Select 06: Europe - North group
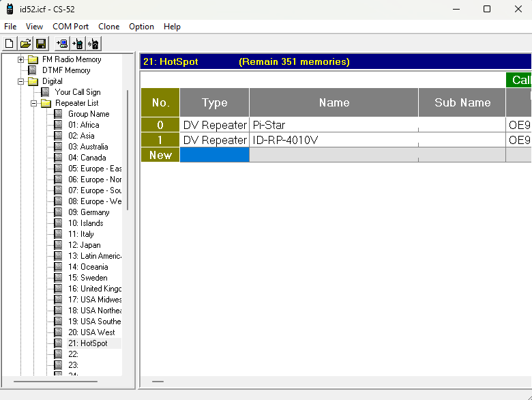 (x=95, y=180)
